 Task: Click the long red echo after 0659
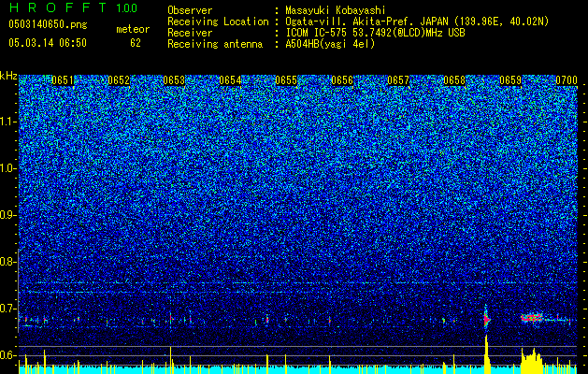point(532,318)
